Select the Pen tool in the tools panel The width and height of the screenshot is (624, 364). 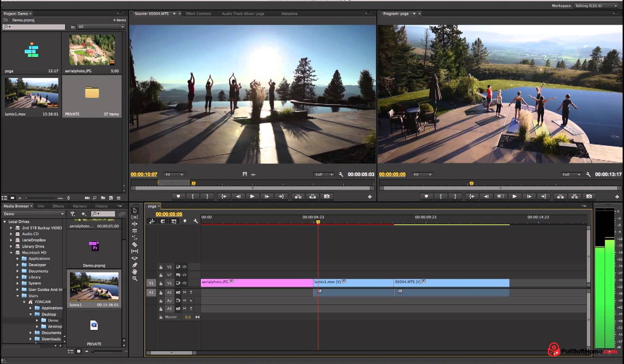(x=135, y=264)
